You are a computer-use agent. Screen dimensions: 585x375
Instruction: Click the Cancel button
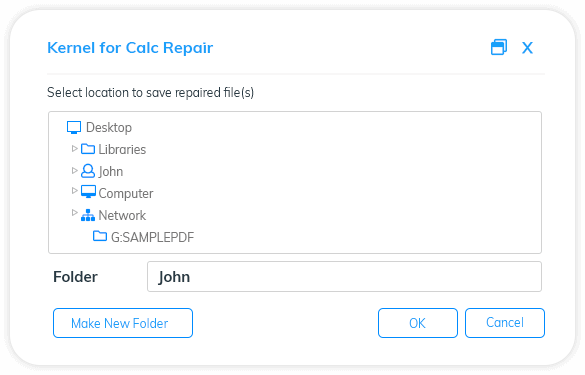[505, 323]
